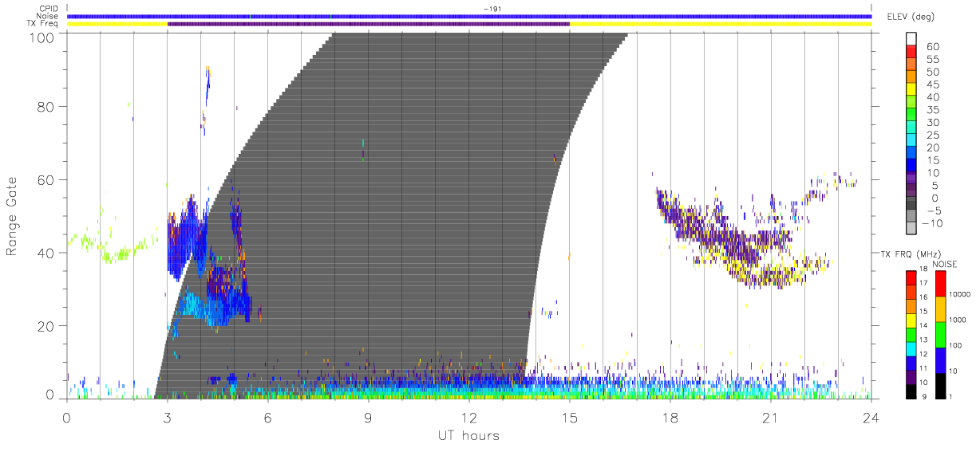Click the "55" label on the ELEV scale
980x452 pixels.
[x=932, y=59]
